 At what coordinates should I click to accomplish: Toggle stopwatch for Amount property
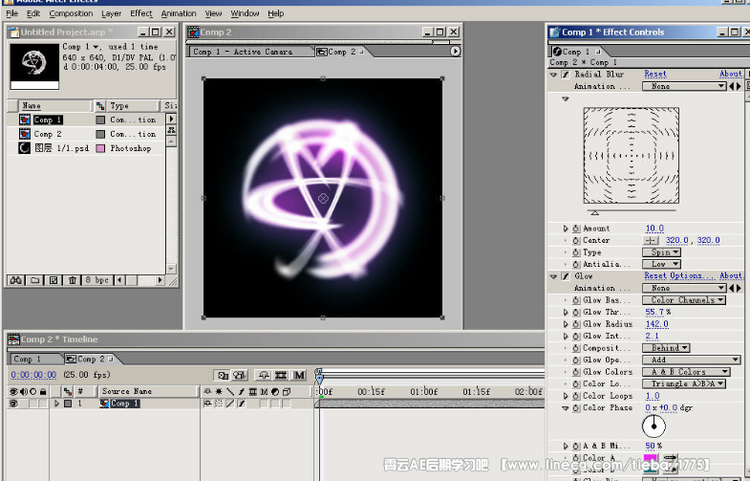click(576, 229)
